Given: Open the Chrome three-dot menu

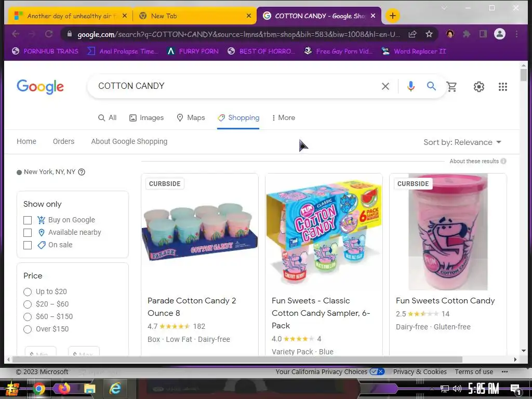Looking at the screenshot, I should pyautogui.click(x=517, y=34).
